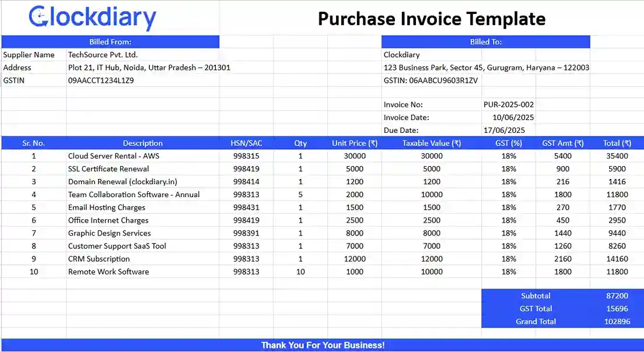Click the GST Total label

(x=535, y=308)
